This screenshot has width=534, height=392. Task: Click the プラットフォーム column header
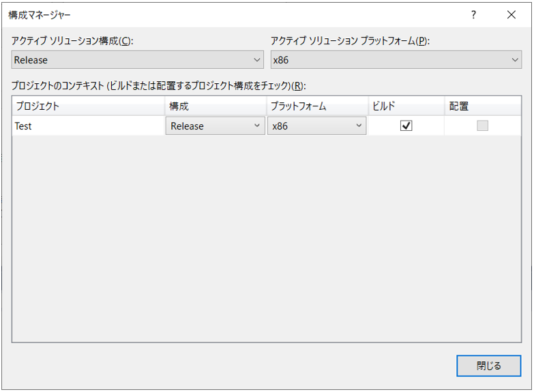(x=317, y=106)
